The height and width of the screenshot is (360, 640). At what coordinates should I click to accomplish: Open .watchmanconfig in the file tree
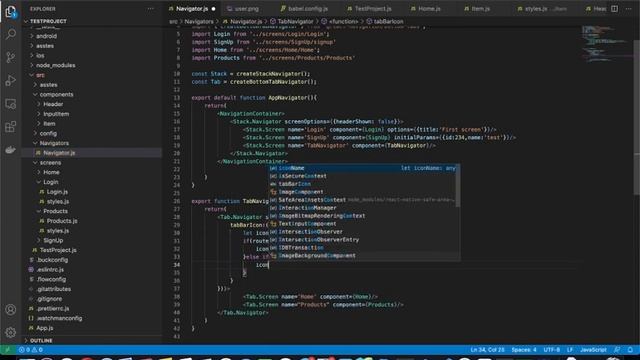click(x=59, y=318)
